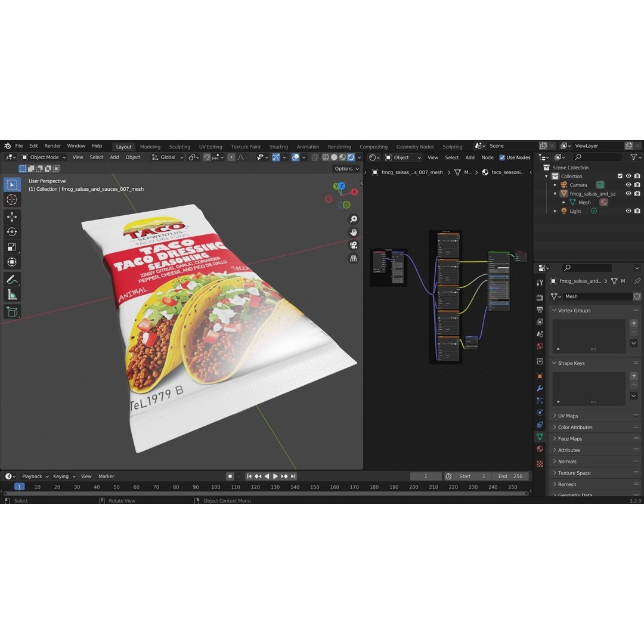This screenshot has height=644, width=644.
Task: Open the Output properties tab
Action: pyautogui.click(x=540, y=309)
